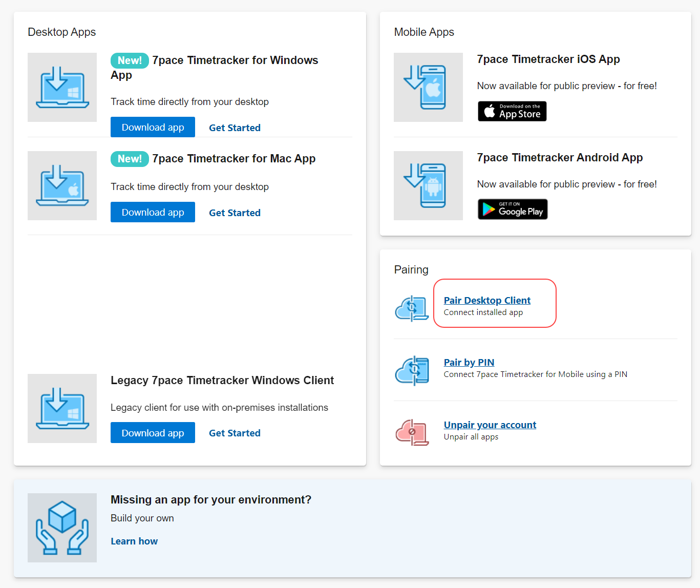Click the Legacy Windows Client laptop icon

tap(62, 408)
